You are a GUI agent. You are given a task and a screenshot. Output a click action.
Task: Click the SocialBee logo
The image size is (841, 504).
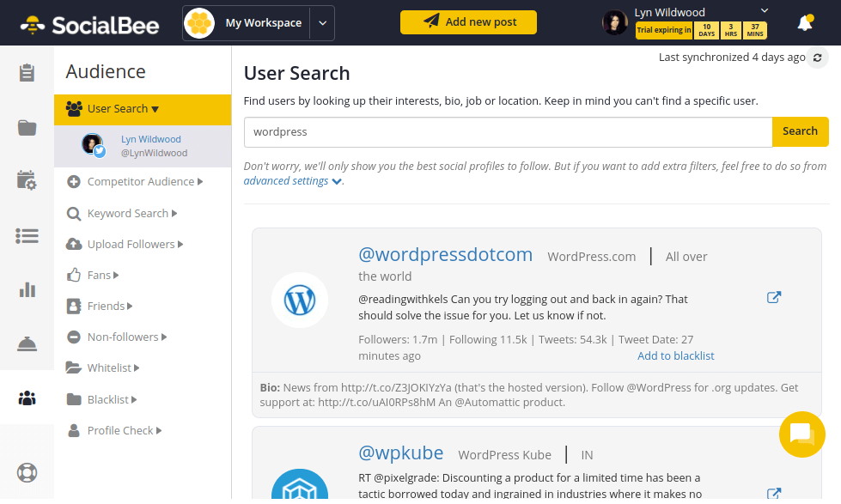pyautogui.click(x=89, y=25)
